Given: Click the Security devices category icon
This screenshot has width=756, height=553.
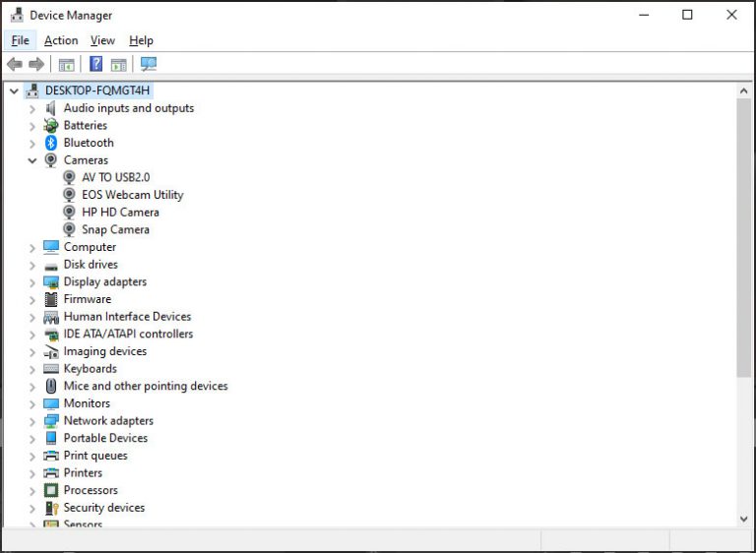Looking at the screenshot, I should (x=51, y=508).
